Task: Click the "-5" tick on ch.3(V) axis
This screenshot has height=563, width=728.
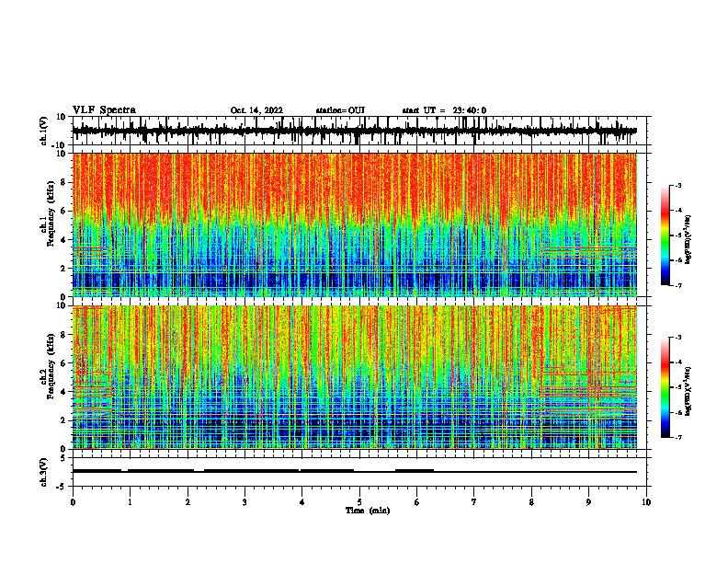Action: pos(62,486)
